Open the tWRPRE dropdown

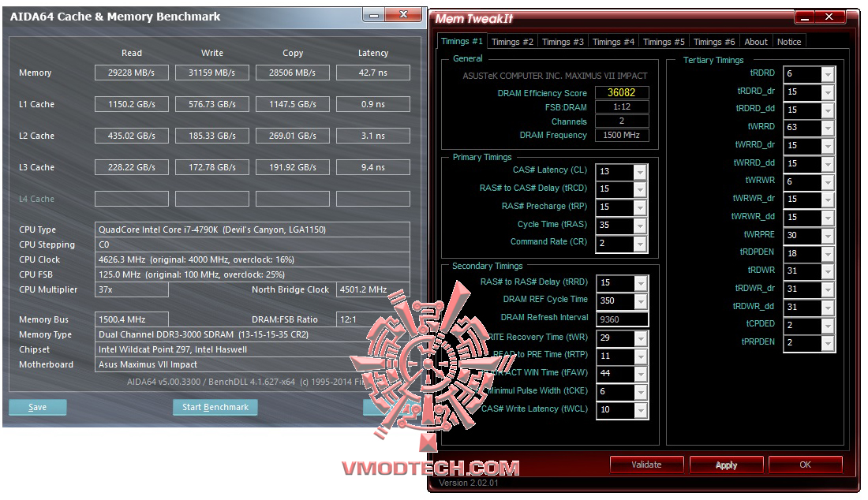(828, 236)
